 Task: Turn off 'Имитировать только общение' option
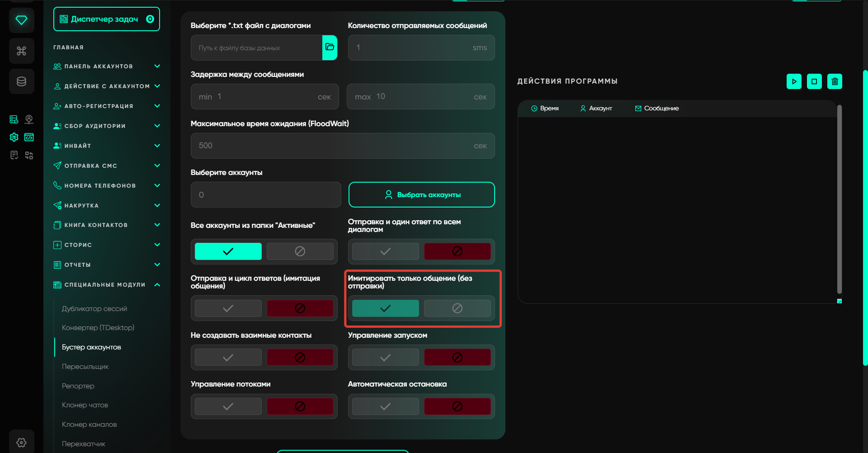point(457,308)
